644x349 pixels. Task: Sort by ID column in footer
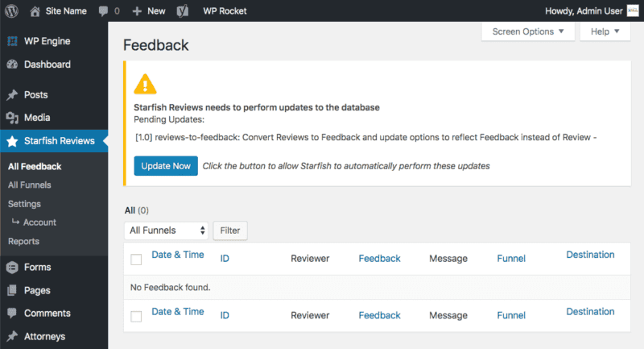click(x=225, y=315)
